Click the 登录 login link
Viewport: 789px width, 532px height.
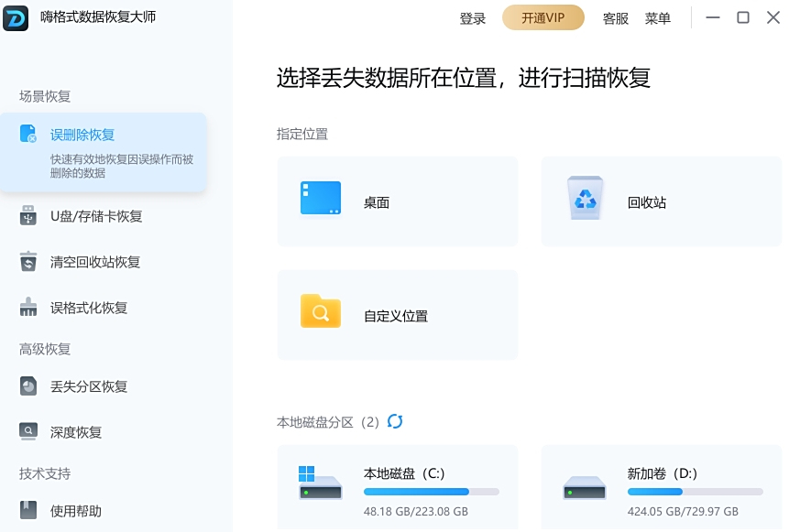(x=472, y=18)
